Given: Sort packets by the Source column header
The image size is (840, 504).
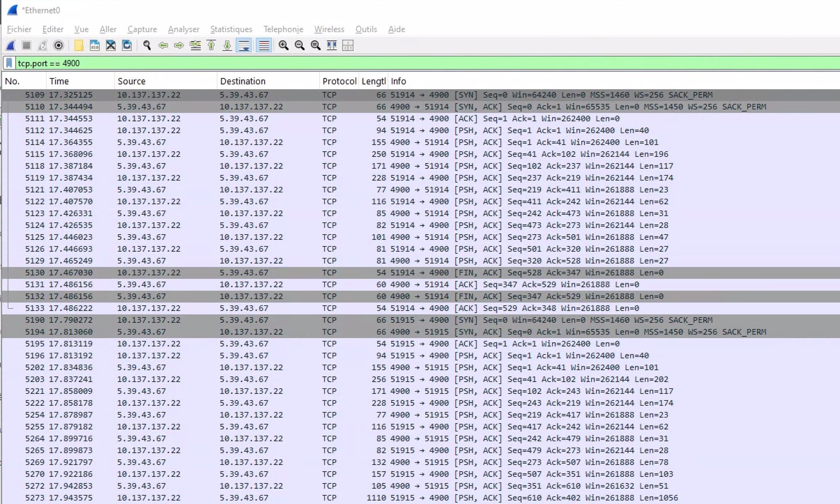Looking at the screenshot, I should [x=165, y=81].
